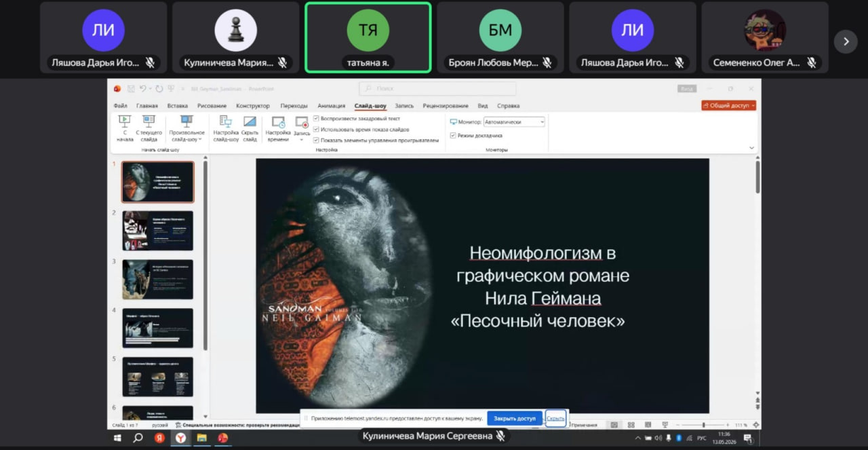
Task: Open Произвольное слайд-шоу custom show menu
Action: coord(186,129)
